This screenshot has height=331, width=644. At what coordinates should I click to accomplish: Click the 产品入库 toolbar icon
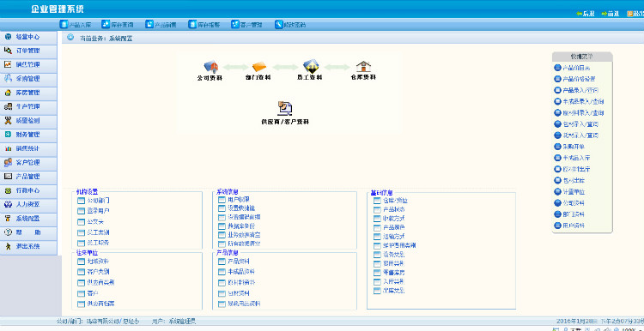(64, 24)
